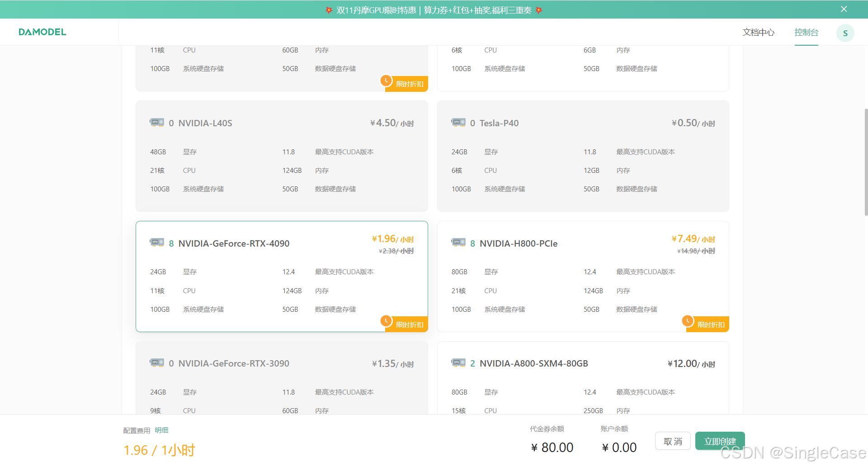Click the ¥7.49/小时 price on H800-PCIe
The width and height of the screenshot is (868, 467).
click(693, 239)
